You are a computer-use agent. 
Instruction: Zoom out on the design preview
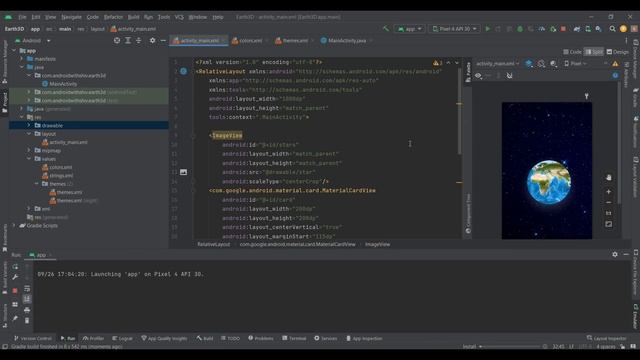pyautogui.click(x=609, y=202)
